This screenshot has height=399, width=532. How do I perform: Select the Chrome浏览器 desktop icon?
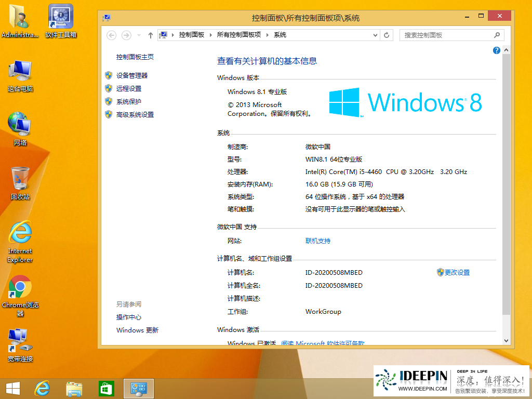click(x=20, y=296)
